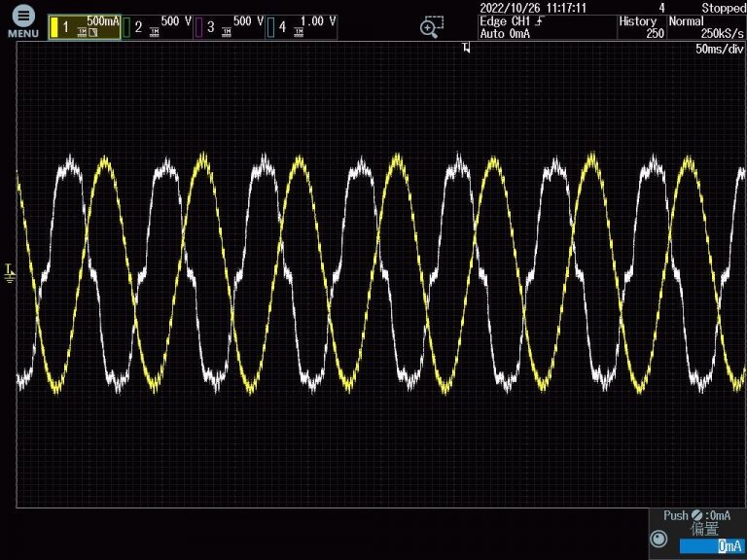Click the date and time 2022/10/26 11:17:11

coord(533,8)
